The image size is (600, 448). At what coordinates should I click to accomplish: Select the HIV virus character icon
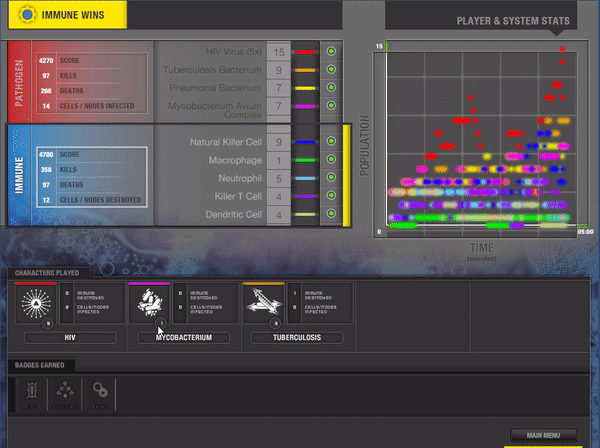pyautogui.click(x=36, y=304)
